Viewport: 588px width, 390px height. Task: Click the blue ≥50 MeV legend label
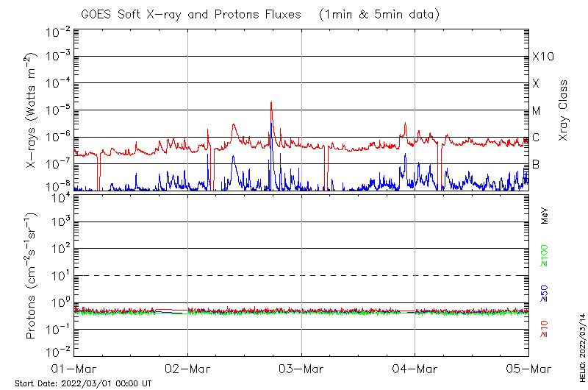pos(545,294)
